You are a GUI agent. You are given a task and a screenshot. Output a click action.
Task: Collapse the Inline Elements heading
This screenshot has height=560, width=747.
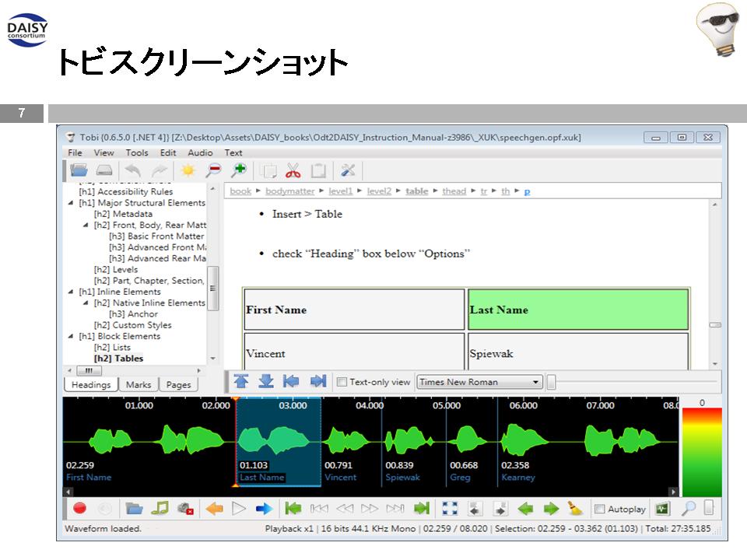click(71, 292)
